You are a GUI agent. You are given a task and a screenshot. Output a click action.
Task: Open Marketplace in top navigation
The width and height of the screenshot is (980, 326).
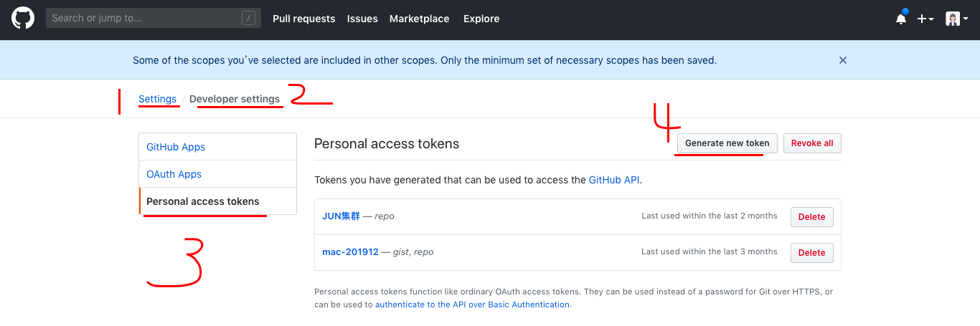coord(419,19)
